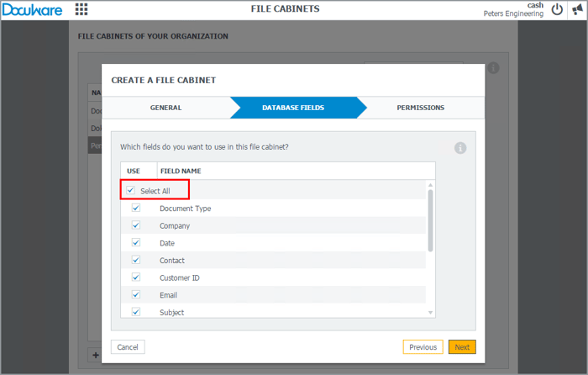Open the cash user account menu
588x375 pixels.
point(534,5)
